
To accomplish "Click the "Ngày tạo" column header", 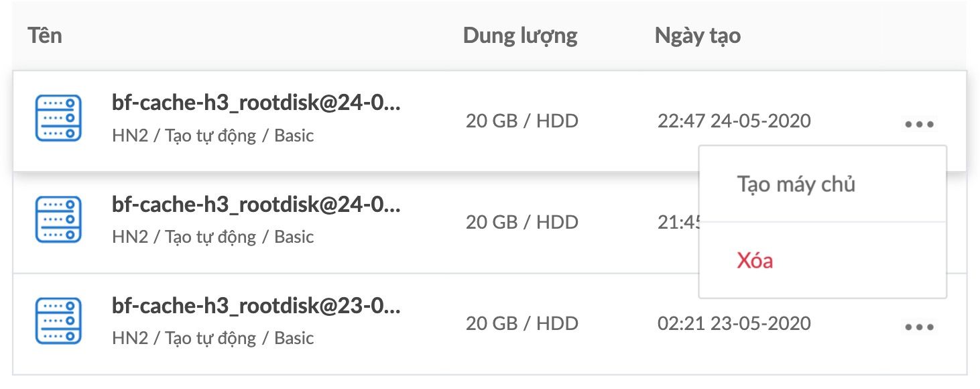I will tap(698, 36).
